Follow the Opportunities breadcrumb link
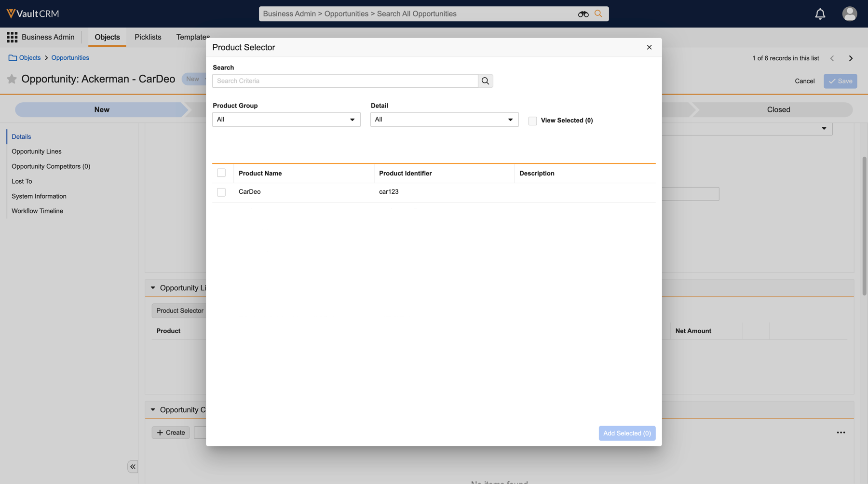This screenshot has width=868, height=484. [70, 58]
